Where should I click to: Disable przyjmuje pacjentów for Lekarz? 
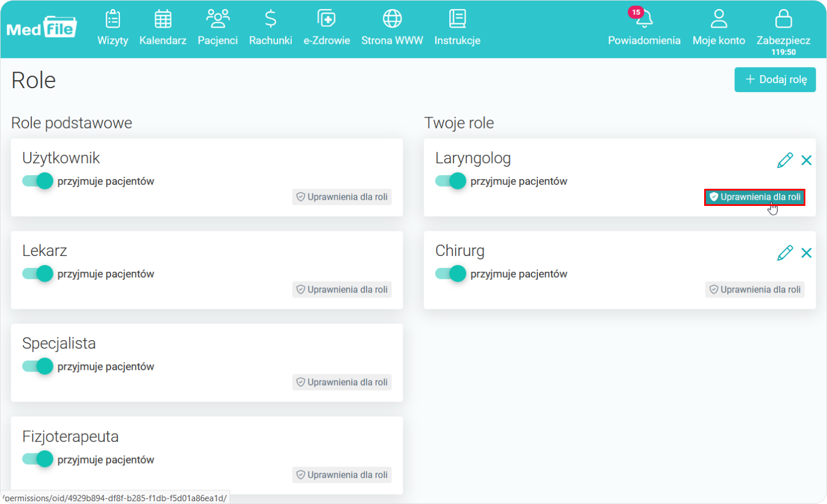click(x=38, y=274)
